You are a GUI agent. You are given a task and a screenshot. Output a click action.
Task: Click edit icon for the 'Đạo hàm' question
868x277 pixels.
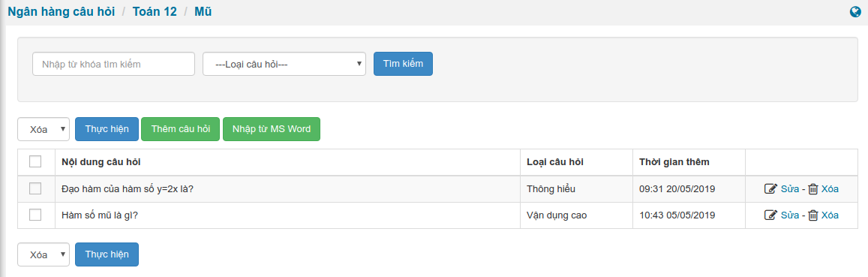click(770, 189)
